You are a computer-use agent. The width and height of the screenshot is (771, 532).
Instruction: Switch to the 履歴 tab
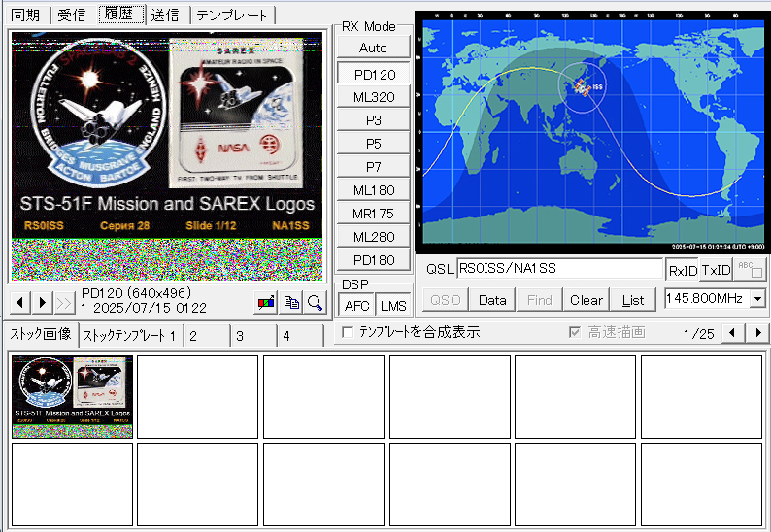(x=119, y=14)
